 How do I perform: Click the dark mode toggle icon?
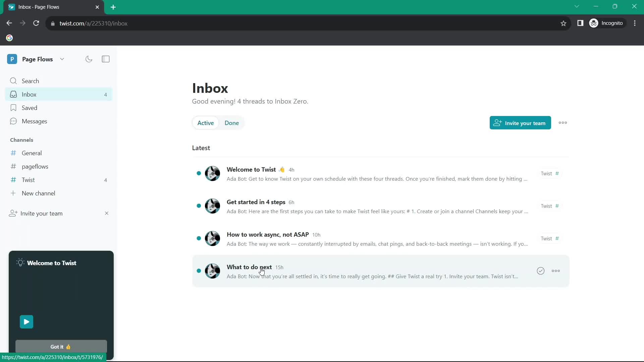89,59
